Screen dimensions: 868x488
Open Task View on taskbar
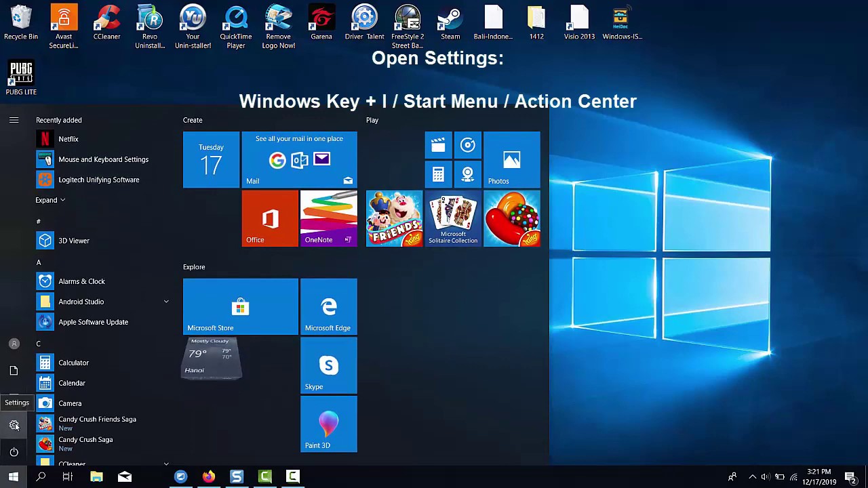[x=68, y=476]
